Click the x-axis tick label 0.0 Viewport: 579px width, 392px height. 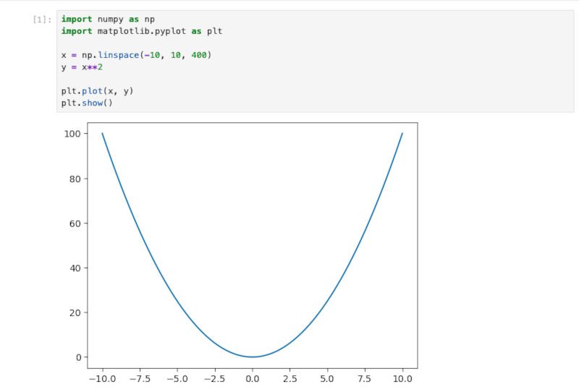pos(252,378)
